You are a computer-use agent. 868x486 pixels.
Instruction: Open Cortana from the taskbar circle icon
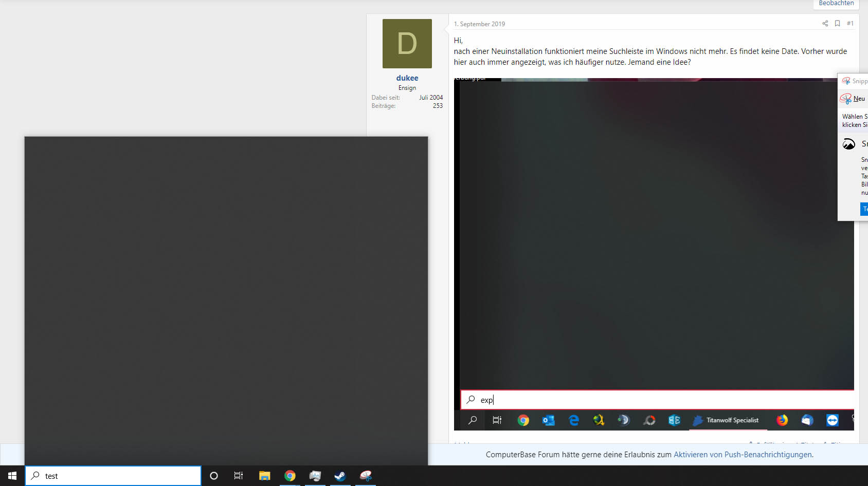pos(214,476)
